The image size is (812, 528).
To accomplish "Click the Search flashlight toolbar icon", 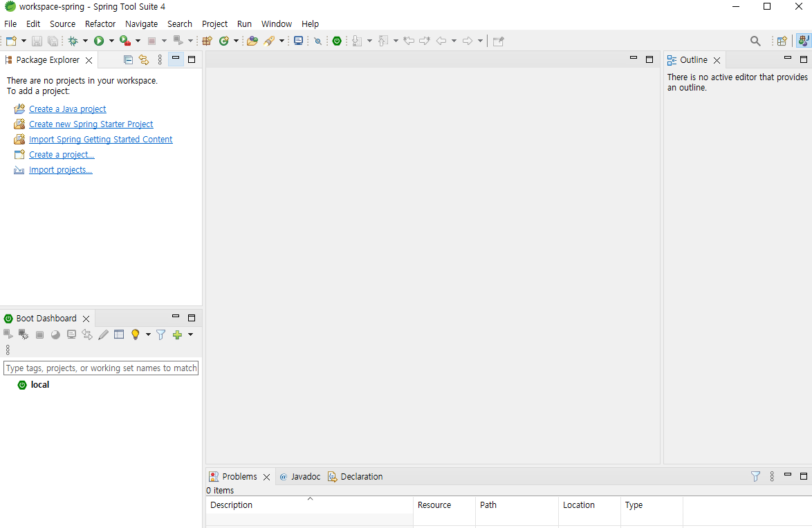I will click(x=269, y=41).
